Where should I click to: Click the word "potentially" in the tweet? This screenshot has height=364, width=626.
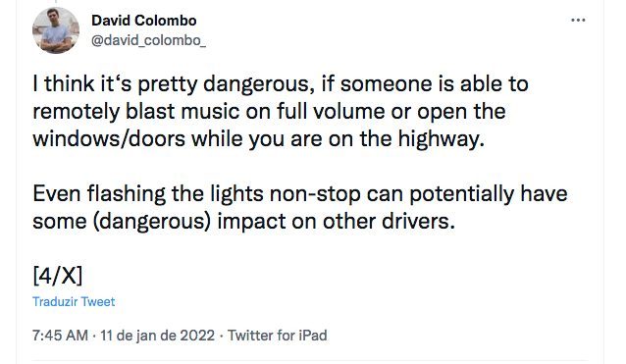click(461, 194)
